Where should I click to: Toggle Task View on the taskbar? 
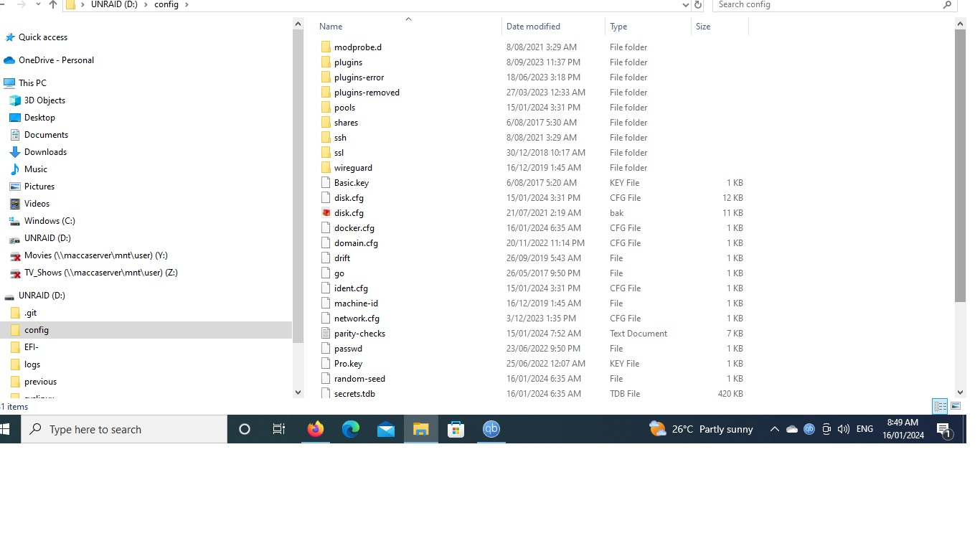(x=279, y=429)
